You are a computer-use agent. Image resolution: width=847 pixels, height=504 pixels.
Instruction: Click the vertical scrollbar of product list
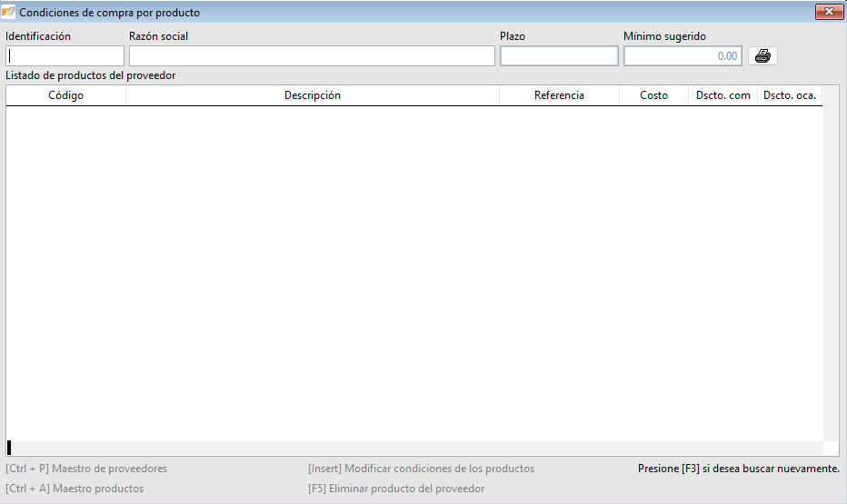(x=831, y=272)
